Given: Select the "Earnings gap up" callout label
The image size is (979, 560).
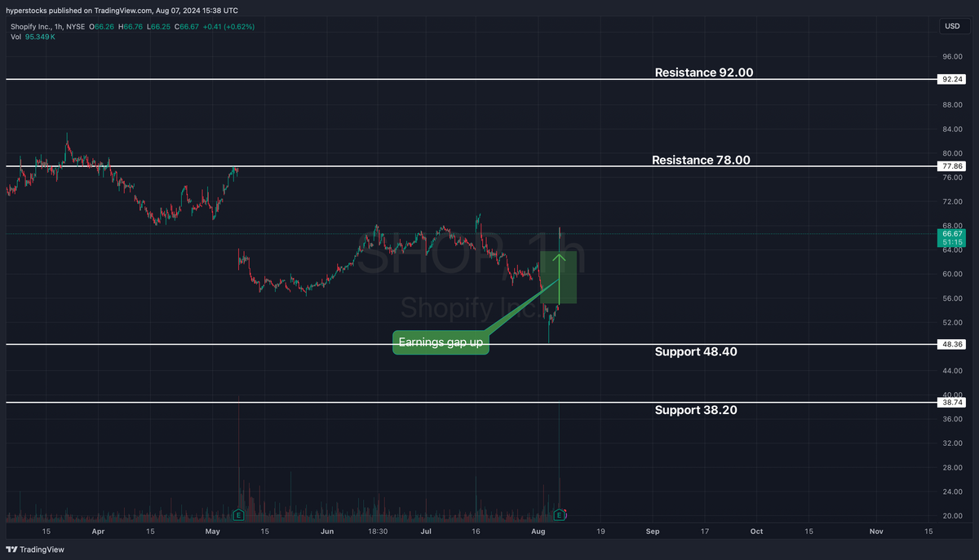Looking at the screenshot, I should (441, 342).
